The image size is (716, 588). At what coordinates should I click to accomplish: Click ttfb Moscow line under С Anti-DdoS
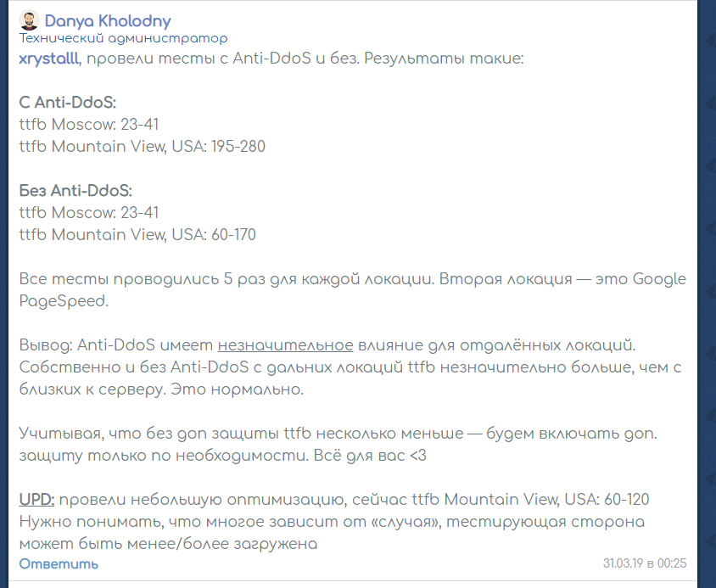(88, 125)
